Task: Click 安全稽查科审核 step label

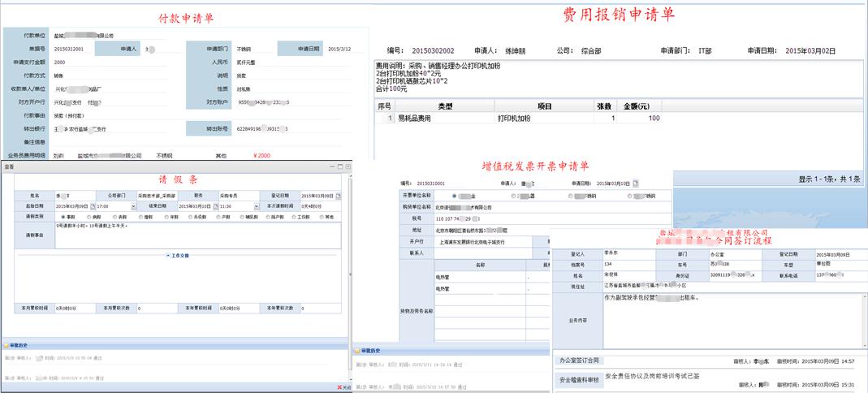Action: pos(578,379)
